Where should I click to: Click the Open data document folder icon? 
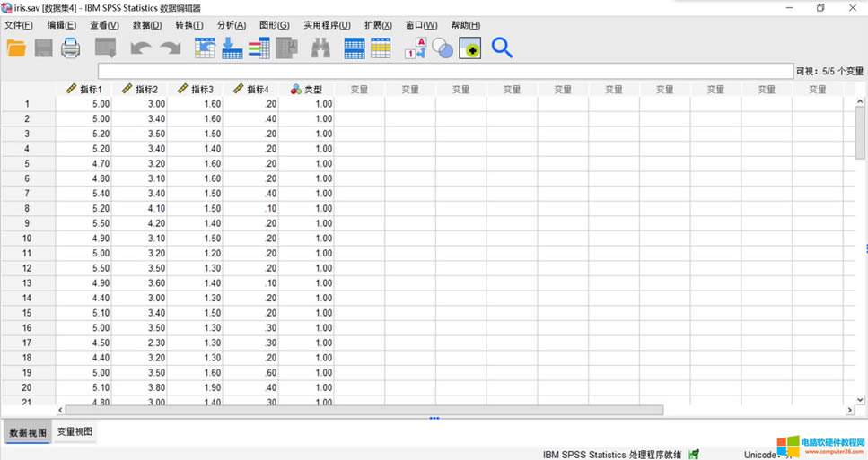coord(16,48)
